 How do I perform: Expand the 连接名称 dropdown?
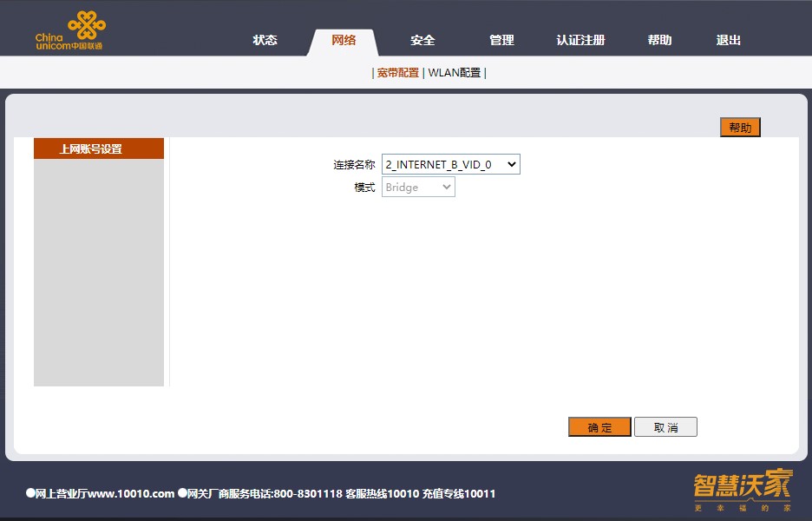[450, 164]
